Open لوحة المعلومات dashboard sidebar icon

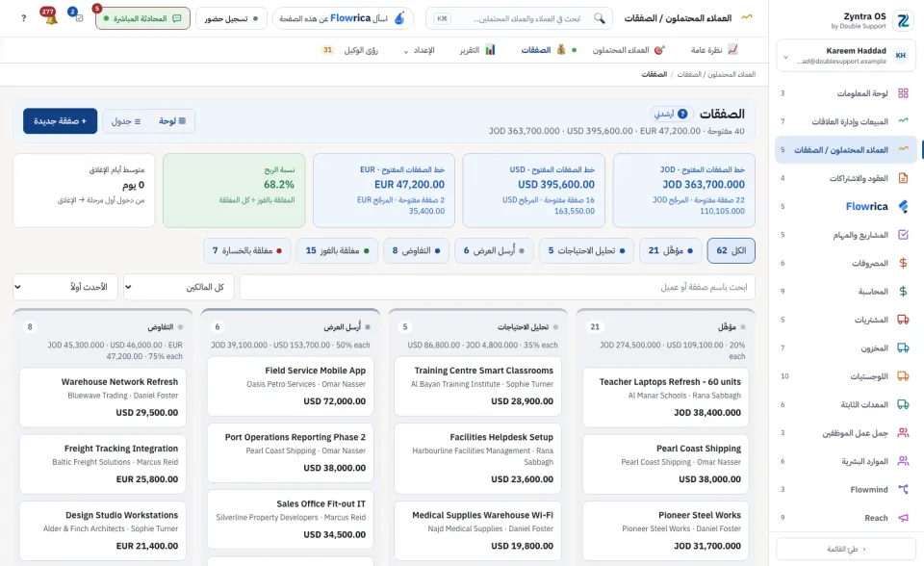(x=903, y=93)
